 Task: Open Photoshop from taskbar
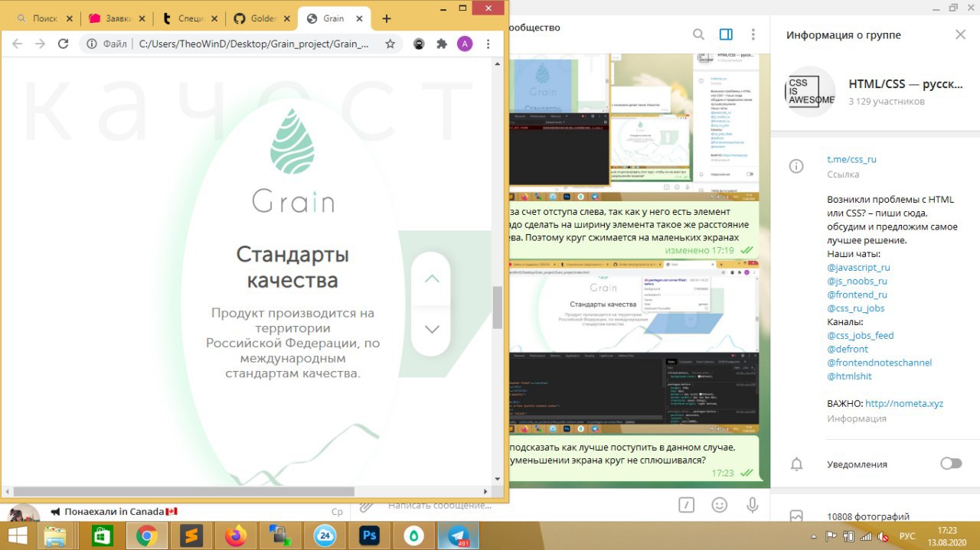[371, 535]
